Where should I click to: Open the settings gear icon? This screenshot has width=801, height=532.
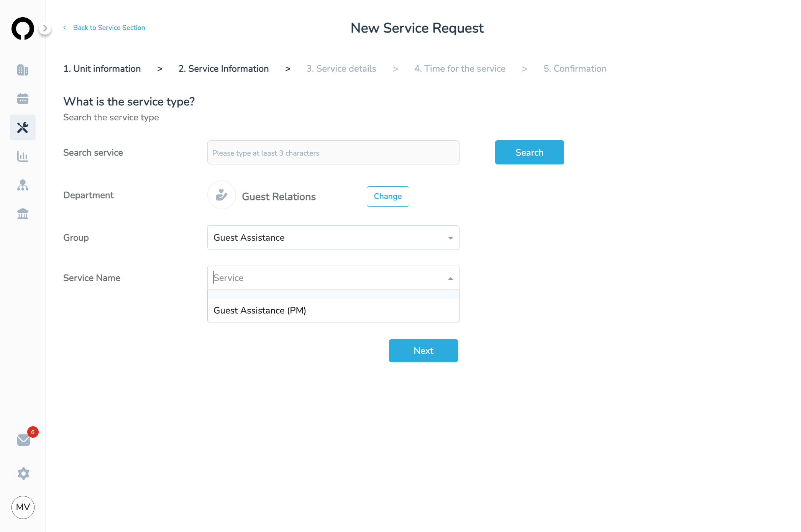click(23, 473)
